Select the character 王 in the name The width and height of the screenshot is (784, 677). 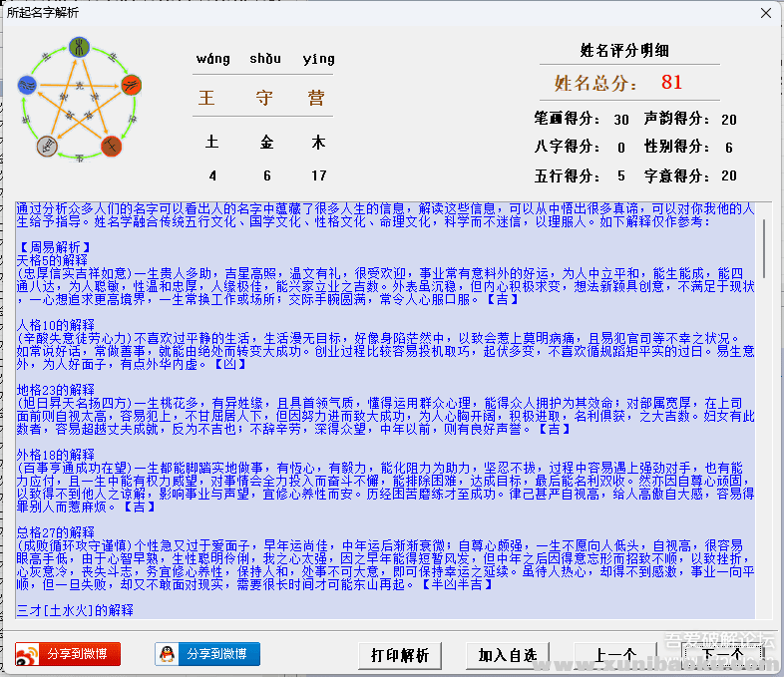tap(207, 99)
